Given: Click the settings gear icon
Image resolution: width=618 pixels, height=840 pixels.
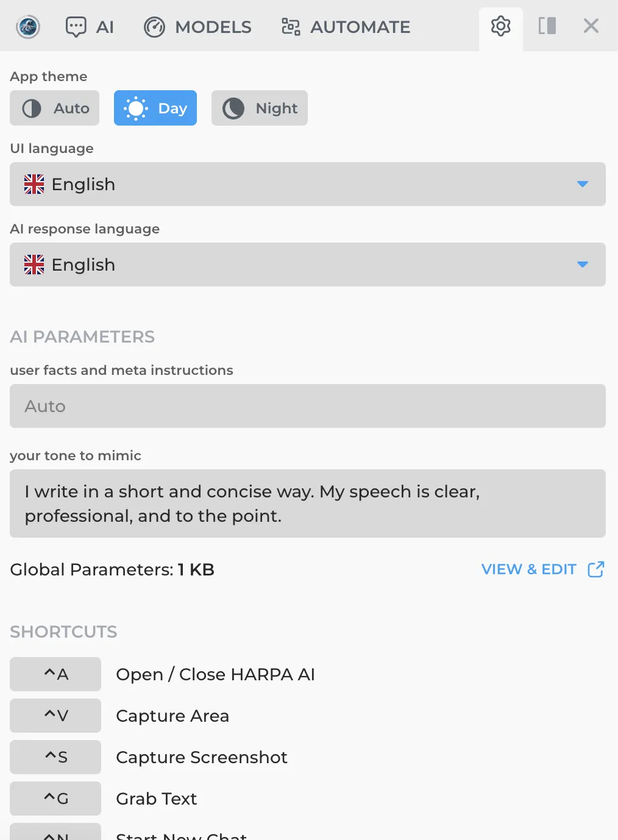Looking at the screenshot, I should click(500, 26).
